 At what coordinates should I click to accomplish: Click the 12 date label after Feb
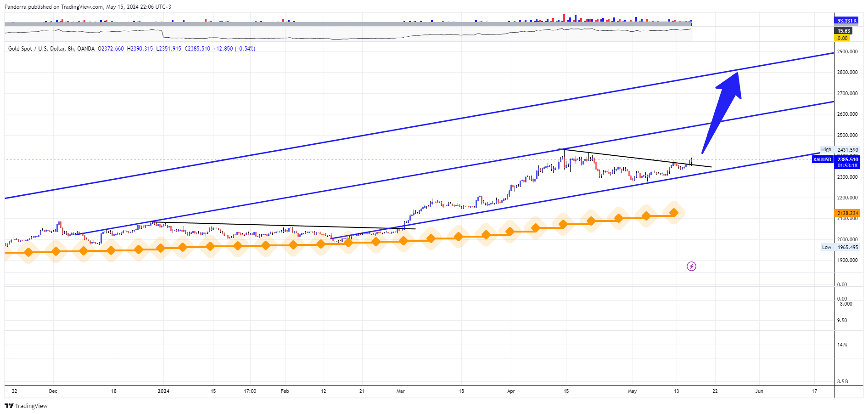pos(324,391)
